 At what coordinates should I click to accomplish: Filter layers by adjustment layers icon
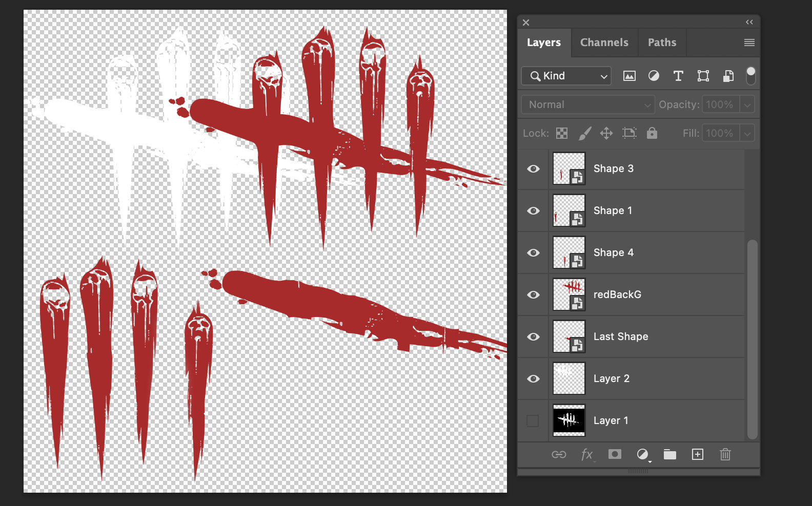(x=654, y=76)
